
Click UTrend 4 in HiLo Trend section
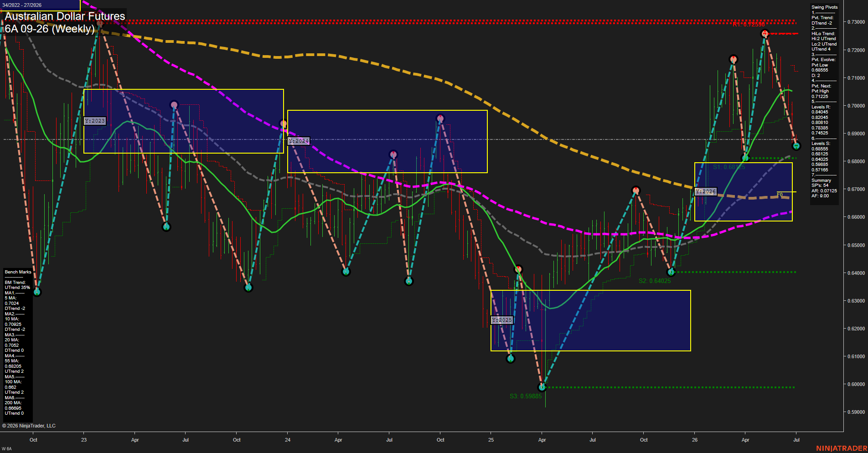(821, 49)
